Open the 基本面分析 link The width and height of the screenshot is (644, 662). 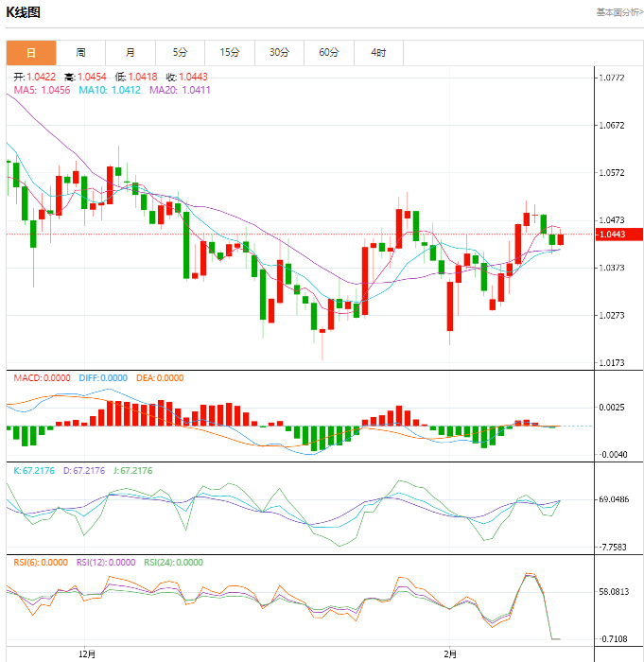[619, 12]
